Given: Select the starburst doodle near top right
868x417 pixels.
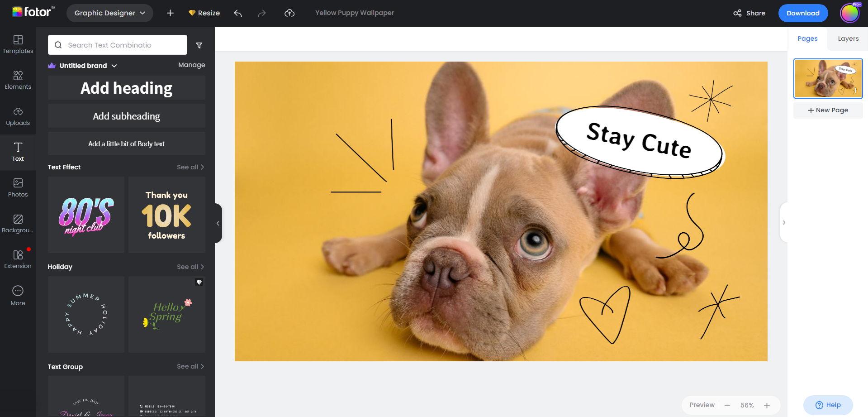Looking at the screenshot, I should (711, 100).
